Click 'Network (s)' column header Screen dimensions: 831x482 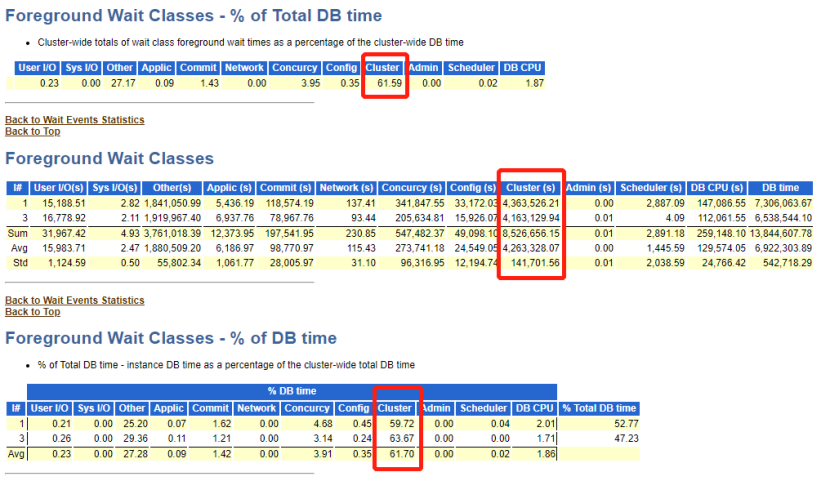347,188
